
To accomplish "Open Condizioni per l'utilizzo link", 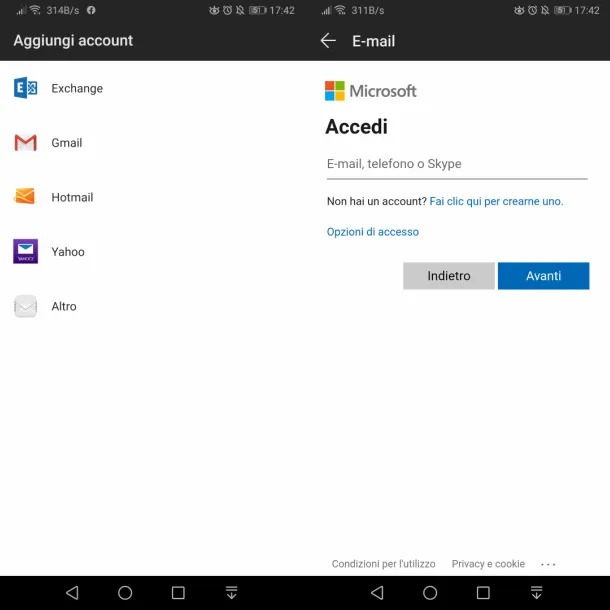I will [x=383, y=564].
